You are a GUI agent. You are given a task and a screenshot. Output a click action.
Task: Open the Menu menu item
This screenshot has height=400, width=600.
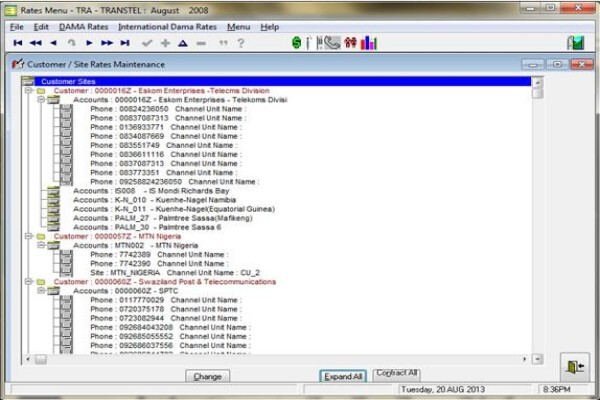[238, 27]
